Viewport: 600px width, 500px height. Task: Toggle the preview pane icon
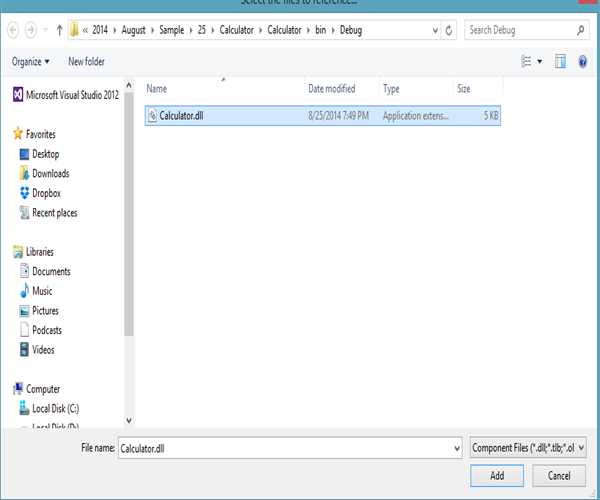click(x=561, y=62)
